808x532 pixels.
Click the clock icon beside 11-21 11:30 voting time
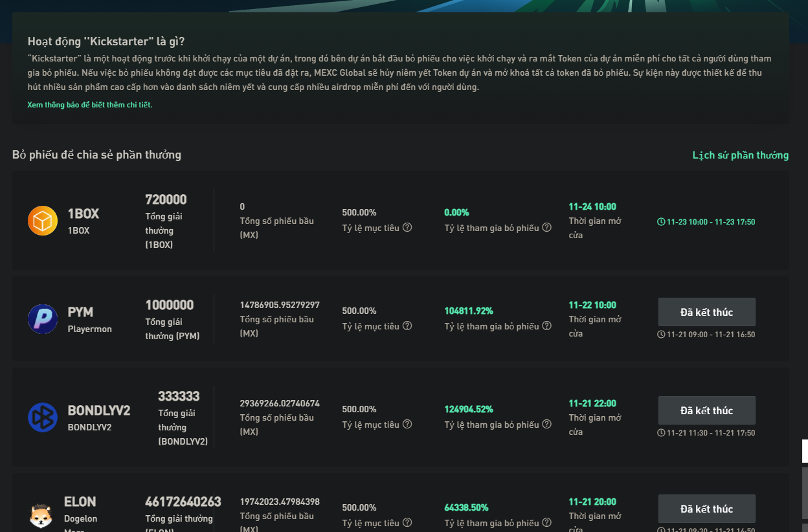(661, 433)
